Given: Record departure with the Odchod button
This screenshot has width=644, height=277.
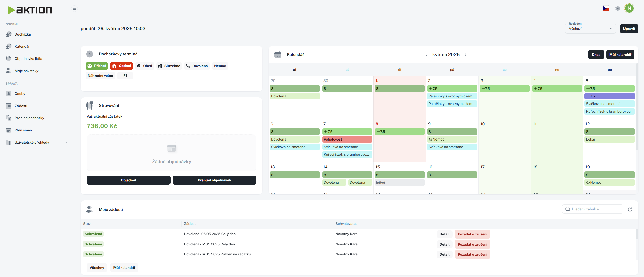Looking at the screenshot, I should coord(122,66).
